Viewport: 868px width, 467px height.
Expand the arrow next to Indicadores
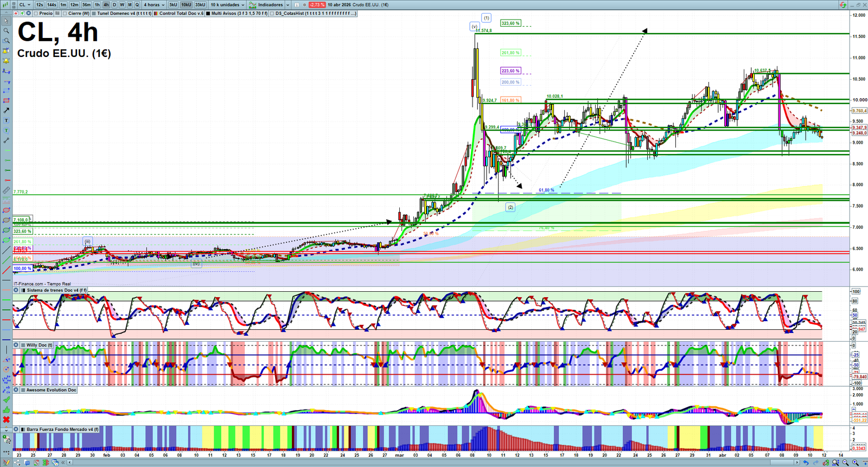287,4
